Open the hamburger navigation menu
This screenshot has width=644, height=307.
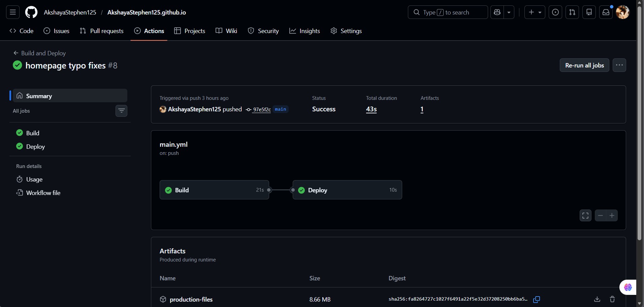point(13,12)
